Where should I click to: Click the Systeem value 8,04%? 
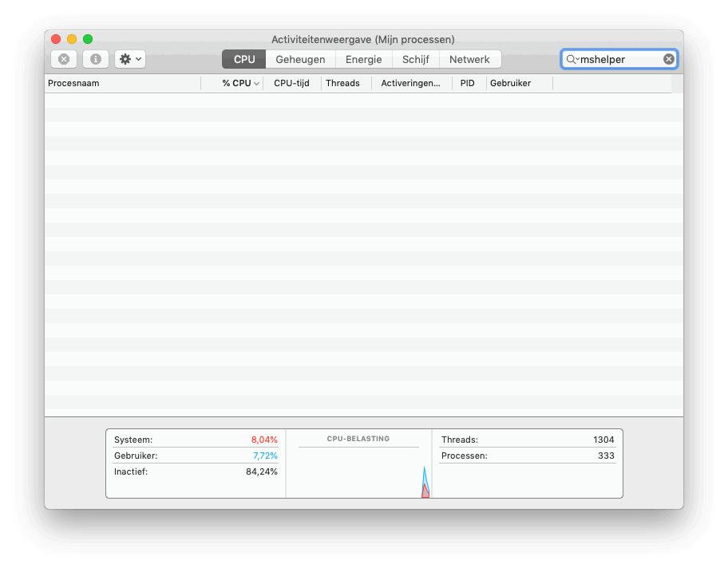pyautogui.click(x=264, y=440)
